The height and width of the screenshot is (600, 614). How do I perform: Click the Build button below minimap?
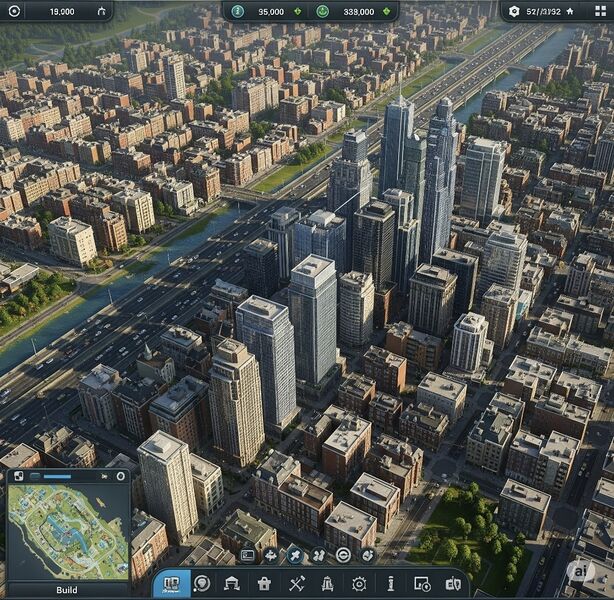[67, 590]
